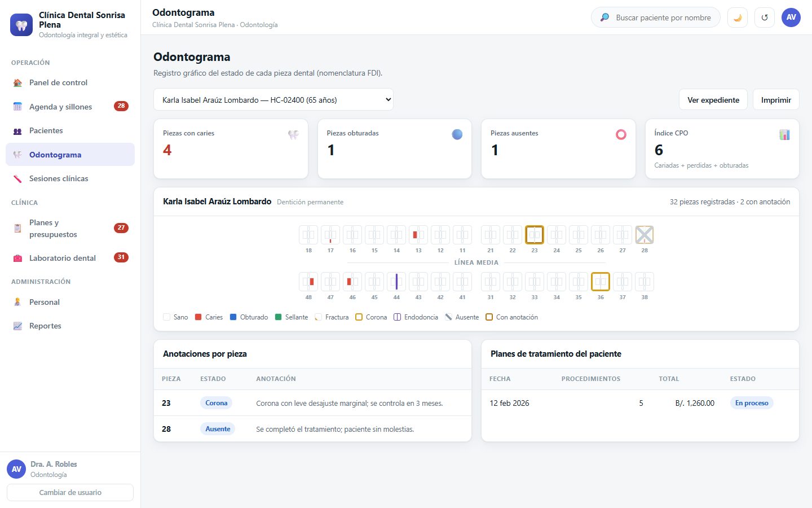Click the Imprimir button
Screen dimensions: 812x508
pyautogui.click(x=776, y=100)
